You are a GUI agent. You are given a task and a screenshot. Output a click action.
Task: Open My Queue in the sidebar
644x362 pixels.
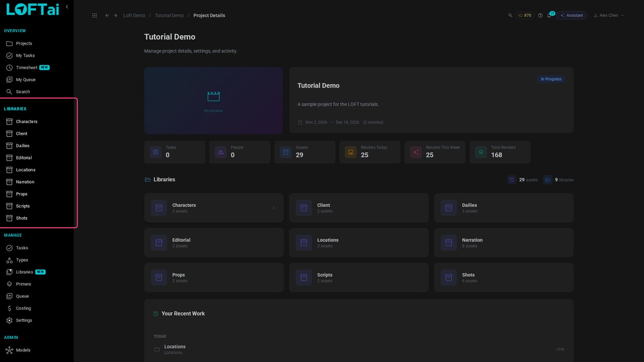click(x=37, y=79)
